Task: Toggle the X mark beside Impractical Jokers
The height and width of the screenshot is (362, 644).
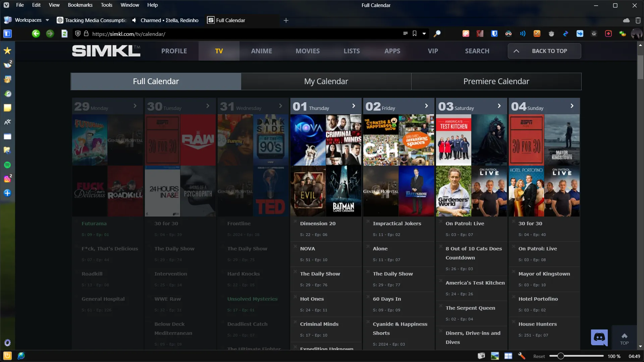Action: pos(368,221)
